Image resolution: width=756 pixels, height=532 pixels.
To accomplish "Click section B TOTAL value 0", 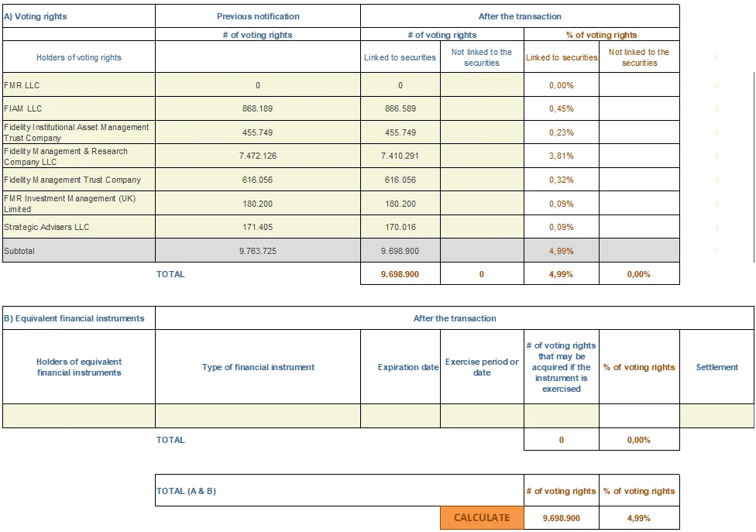I will pyautogui.click(x=562, y=440).
